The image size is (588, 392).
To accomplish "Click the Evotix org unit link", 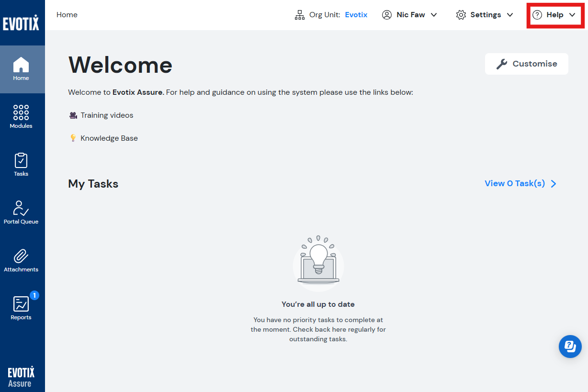I will (x=356, y=15).
